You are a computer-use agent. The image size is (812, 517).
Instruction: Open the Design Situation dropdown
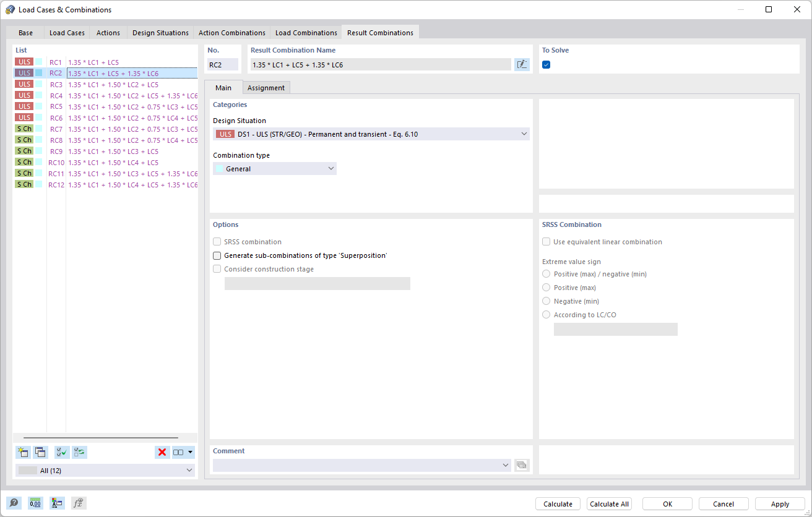371,134
